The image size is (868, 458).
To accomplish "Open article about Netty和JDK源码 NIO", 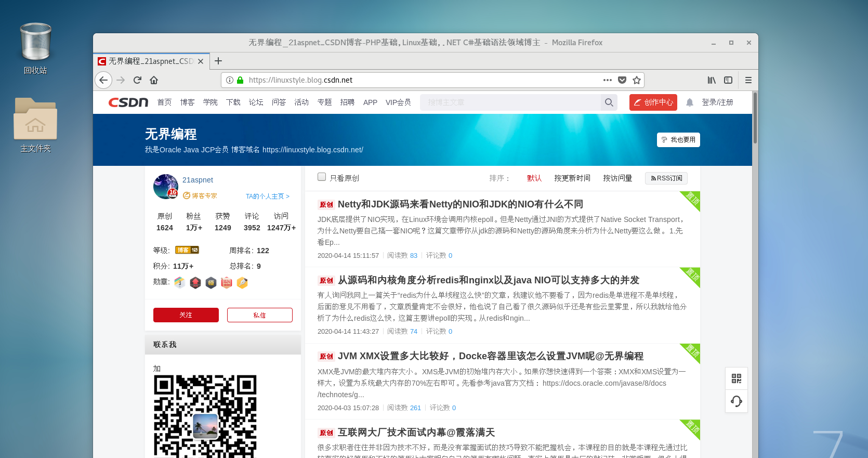I will click(460, 204).
